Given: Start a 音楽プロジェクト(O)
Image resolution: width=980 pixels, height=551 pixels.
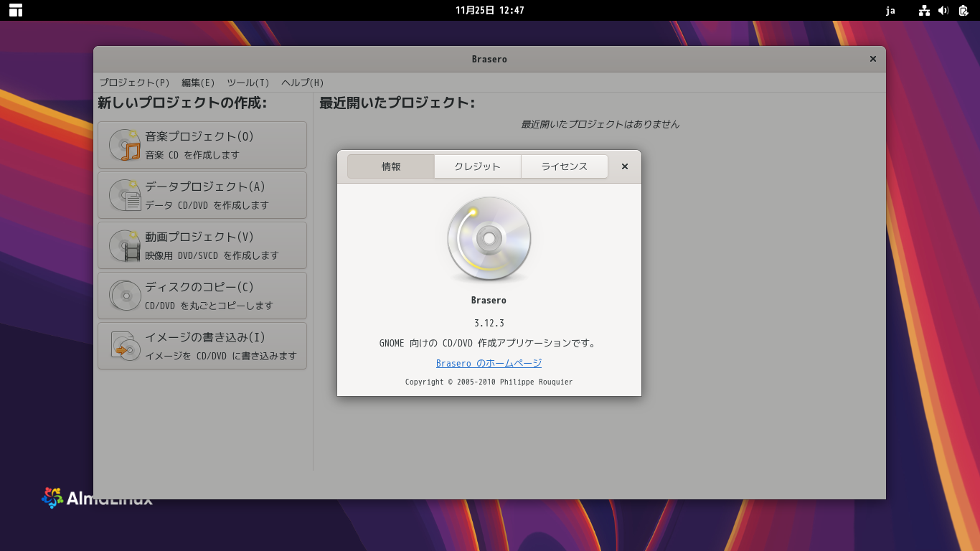Looking at the screenshot, I should pos(202,145).
